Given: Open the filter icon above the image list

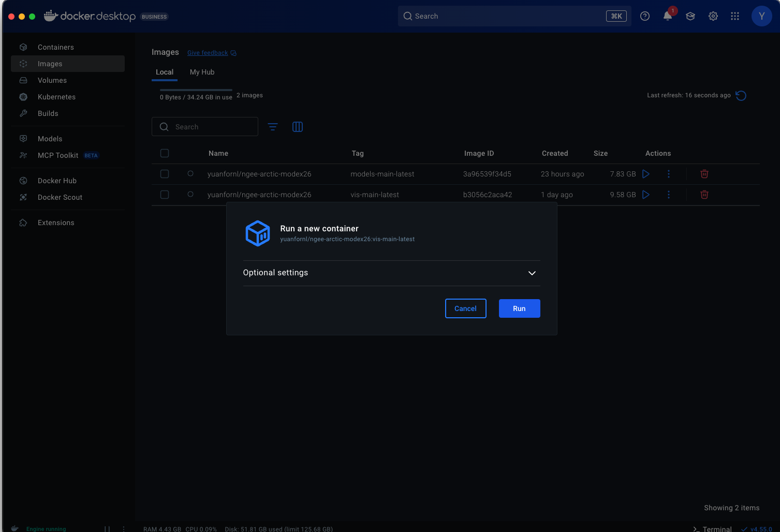Looking at the screenshot, I should [273, 126].
